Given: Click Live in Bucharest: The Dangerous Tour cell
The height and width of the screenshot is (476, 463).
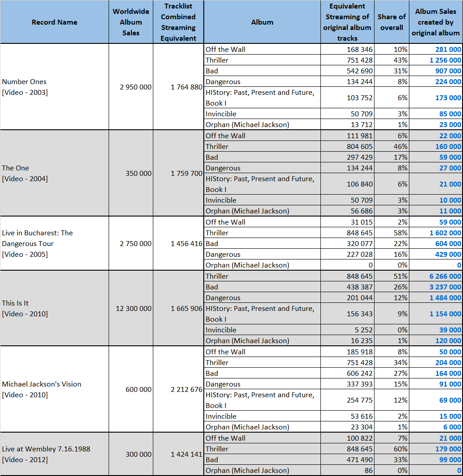Looking at the screenshot, I should point(55,243).
